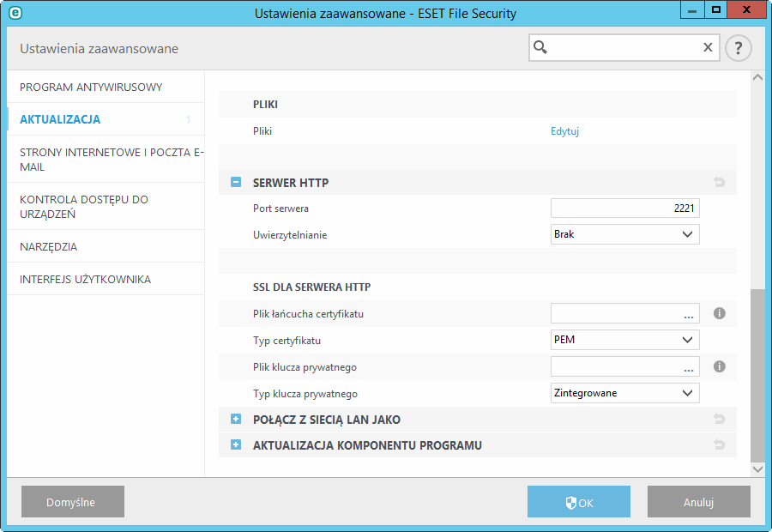The image size is (772, 532).
Task: Select NARZĘDZIA in sidebar
Action: (106, 246)
